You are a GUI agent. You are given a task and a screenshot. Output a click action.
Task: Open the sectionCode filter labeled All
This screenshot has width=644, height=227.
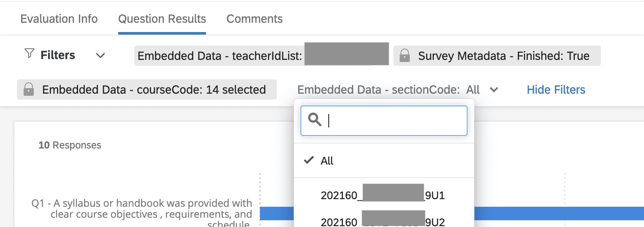388,89
